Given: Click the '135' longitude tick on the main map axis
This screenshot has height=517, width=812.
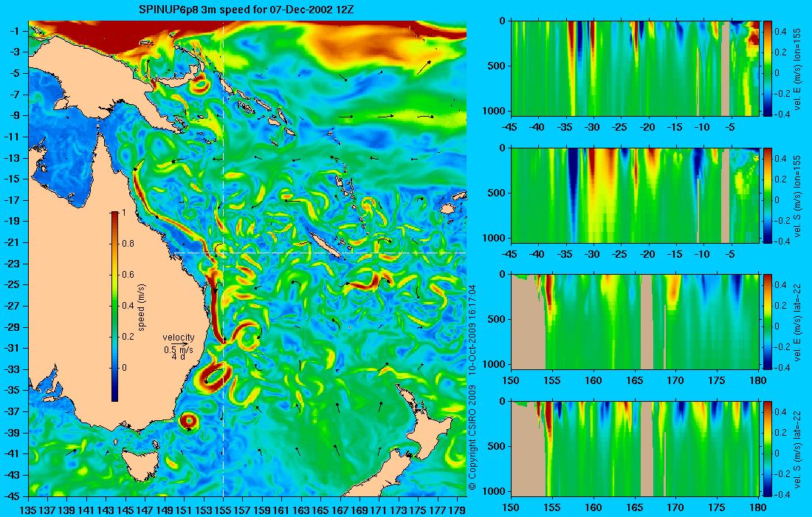Looking at the screenshot, I should [28, 510].
